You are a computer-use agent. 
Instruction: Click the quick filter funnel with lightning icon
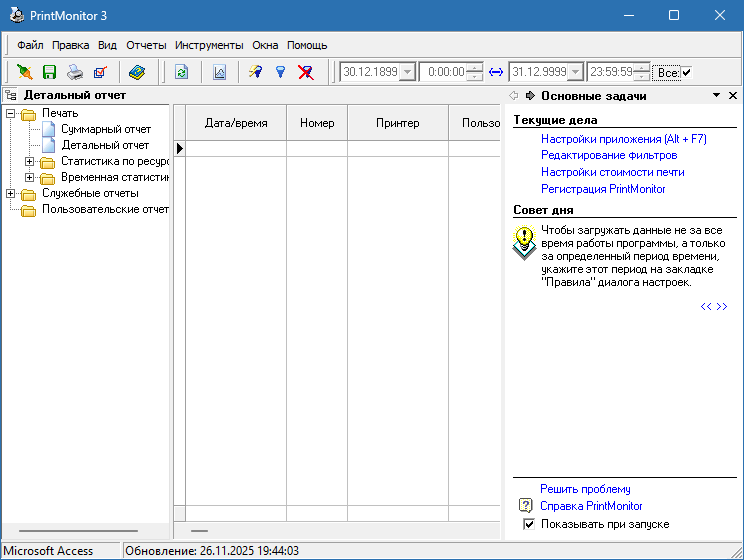coord(255,72)
